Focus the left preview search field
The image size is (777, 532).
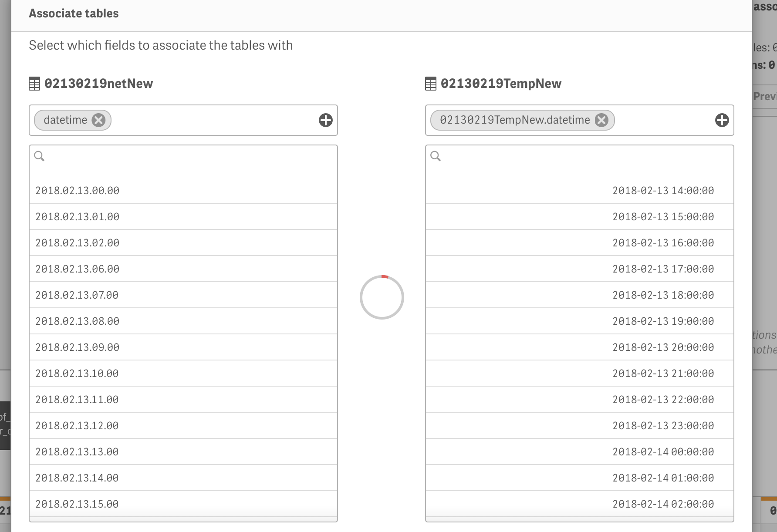183,156
